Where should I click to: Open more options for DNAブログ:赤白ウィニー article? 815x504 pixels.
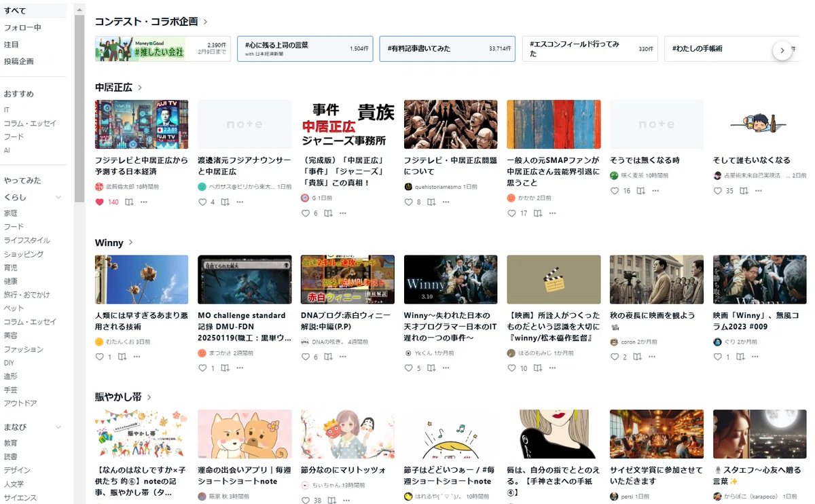click(x=344, y=357)
